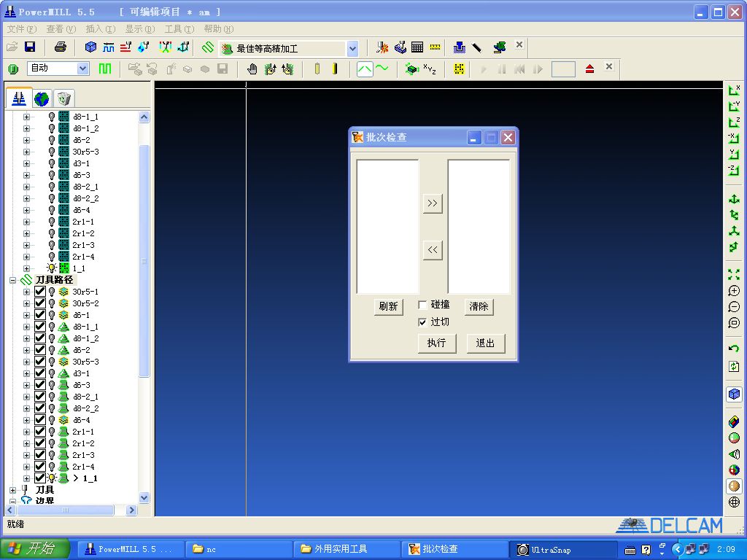Expand the toolpath 2r1-2 node
The height and width of the screenshot is (560, 747).
27,443
